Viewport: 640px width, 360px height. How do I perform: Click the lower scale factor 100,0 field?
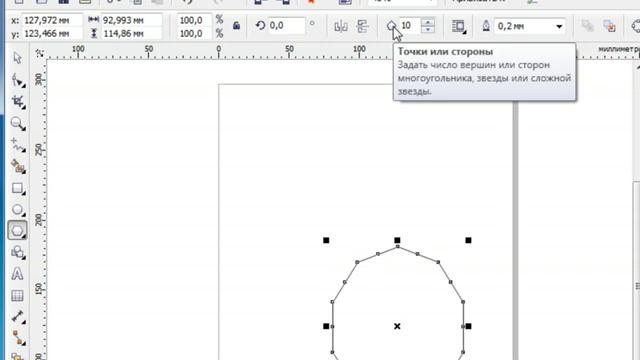click(194, 33)
